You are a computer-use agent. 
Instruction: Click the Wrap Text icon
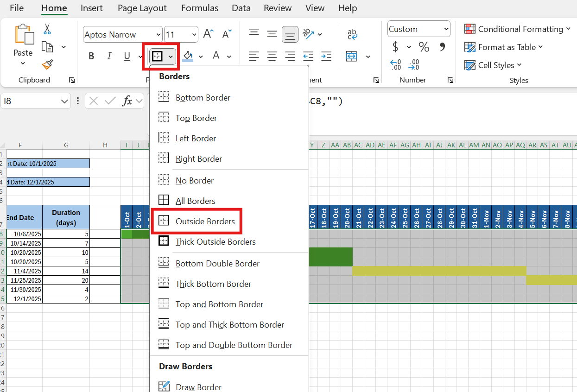pos(352,34)
